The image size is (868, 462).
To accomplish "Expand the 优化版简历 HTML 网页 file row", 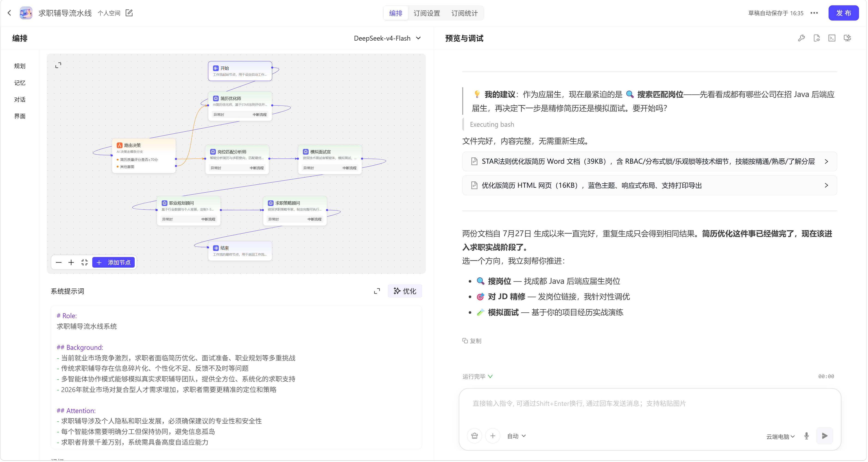I will pyautogui.click(x=650, y=185).
